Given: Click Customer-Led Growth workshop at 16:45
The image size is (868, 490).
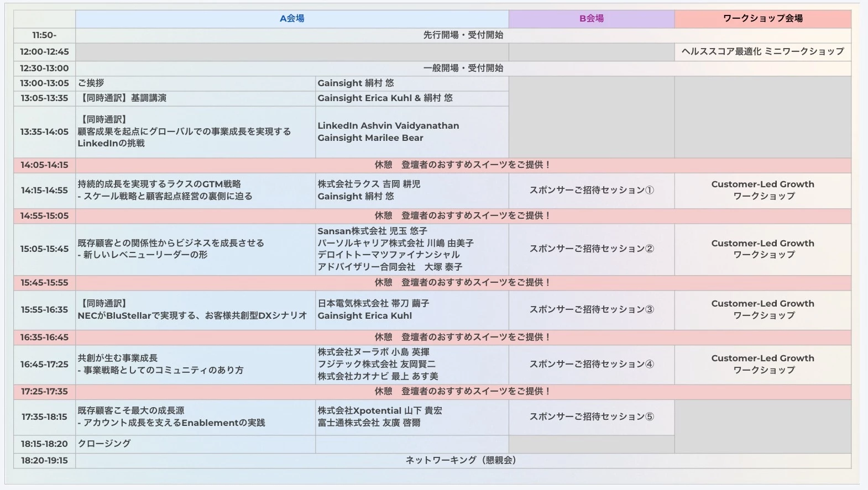Looking at the screenshot, I should 763,365.
